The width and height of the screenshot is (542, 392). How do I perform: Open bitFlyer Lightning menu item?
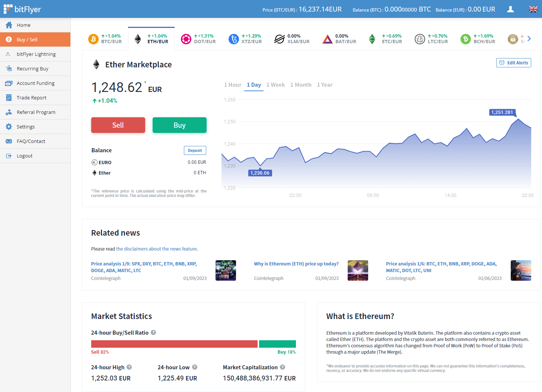[35, 54]
